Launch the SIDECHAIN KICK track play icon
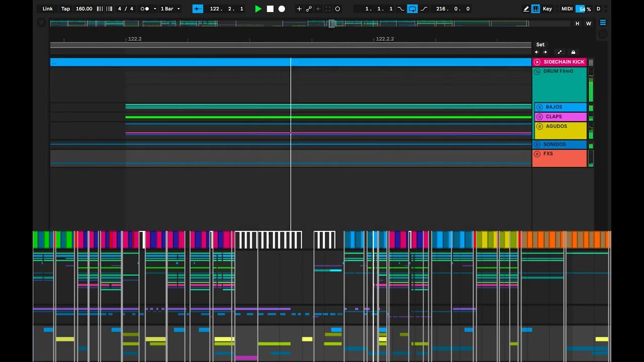The width and height of the screenshot is (644, 362). [x=537, y=62]
